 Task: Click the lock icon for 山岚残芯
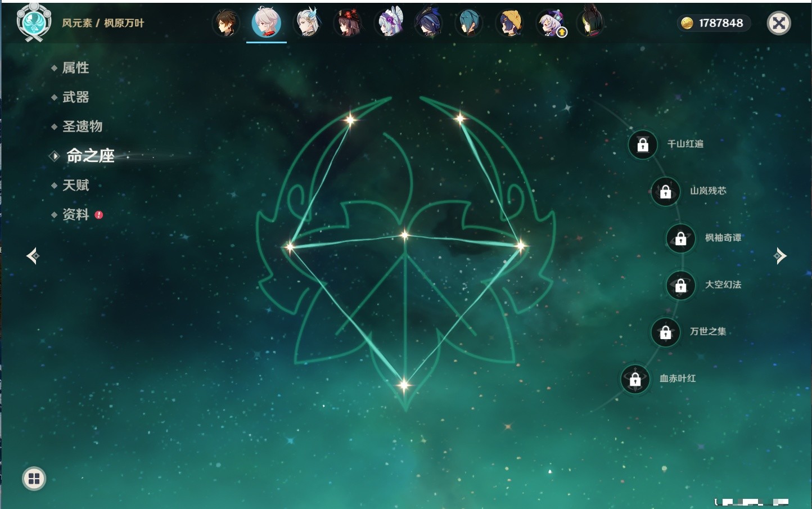click(666, 192)
